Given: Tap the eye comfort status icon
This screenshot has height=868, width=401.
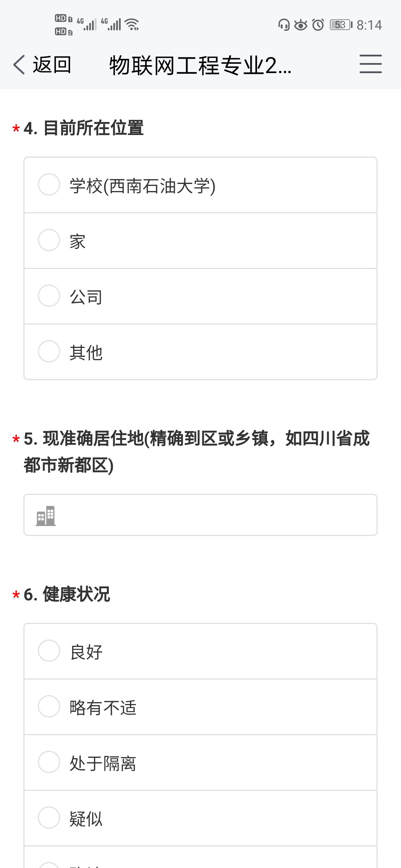Looking at the screenshot, I should (301, 25).
